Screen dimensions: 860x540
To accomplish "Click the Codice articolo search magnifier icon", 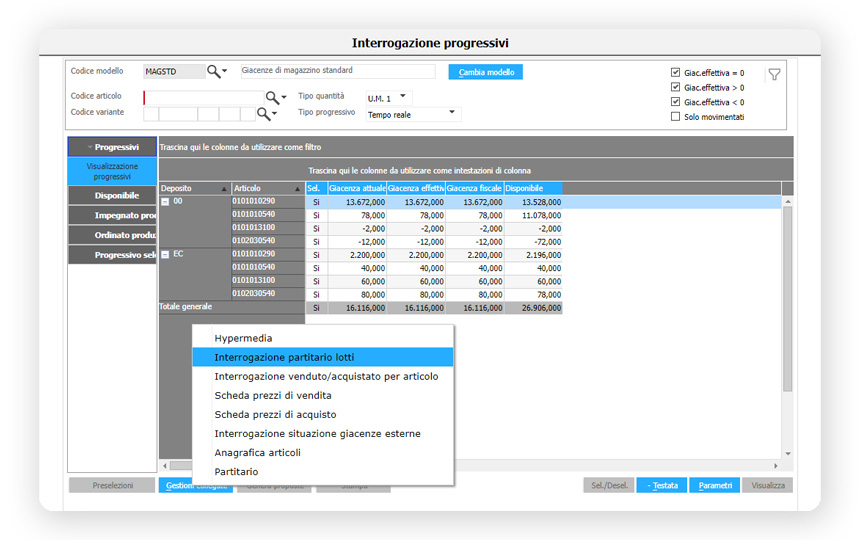I will (272, 98).
